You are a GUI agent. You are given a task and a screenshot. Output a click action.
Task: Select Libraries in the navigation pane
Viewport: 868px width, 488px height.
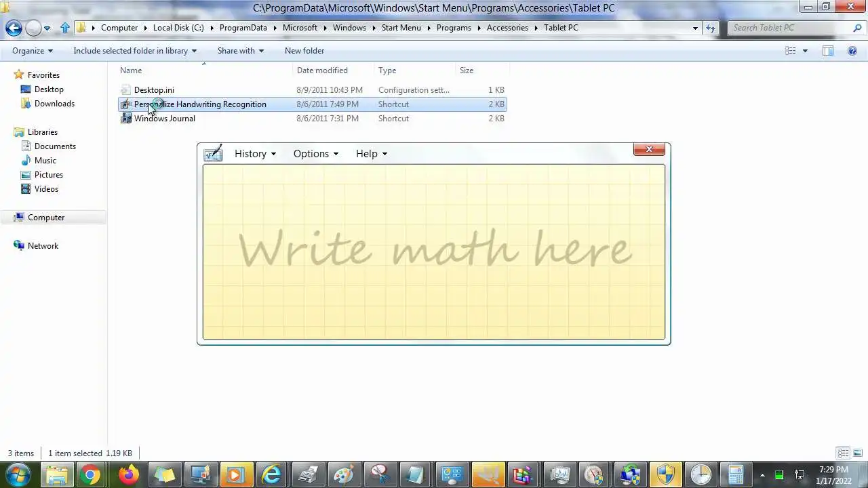[43, 132]
